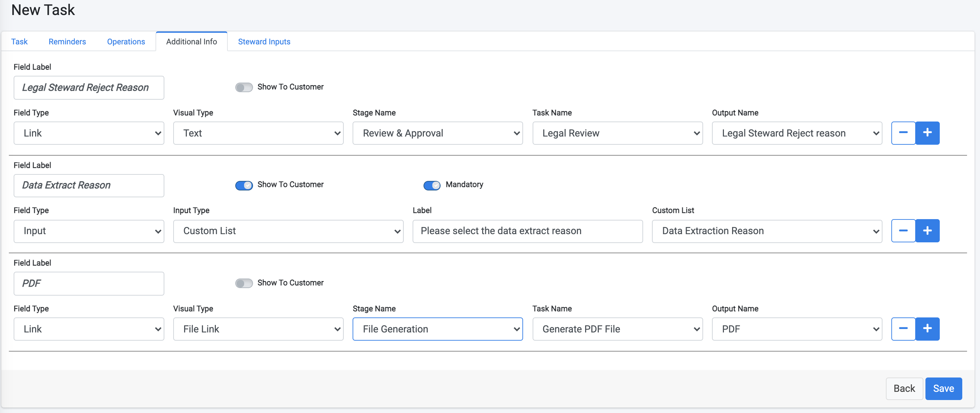Screen dimensions: 980x413
Task: Add a new field row after Legal Steward Reject Reason
Action: click(927, 133)
